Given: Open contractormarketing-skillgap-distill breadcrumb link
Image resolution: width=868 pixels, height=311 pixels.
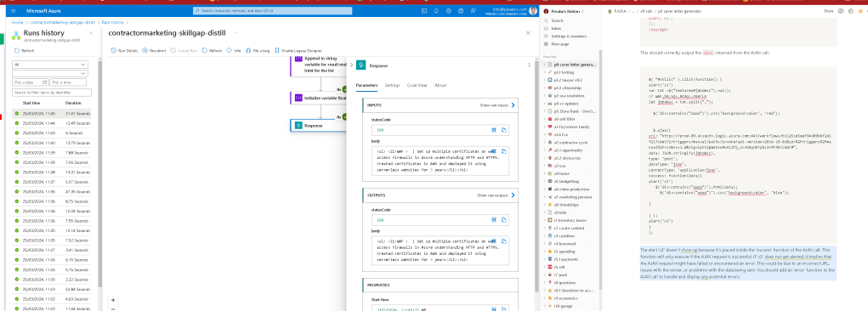Looking at the screenshot, I should pyautogui.click(x=63, y=23).
